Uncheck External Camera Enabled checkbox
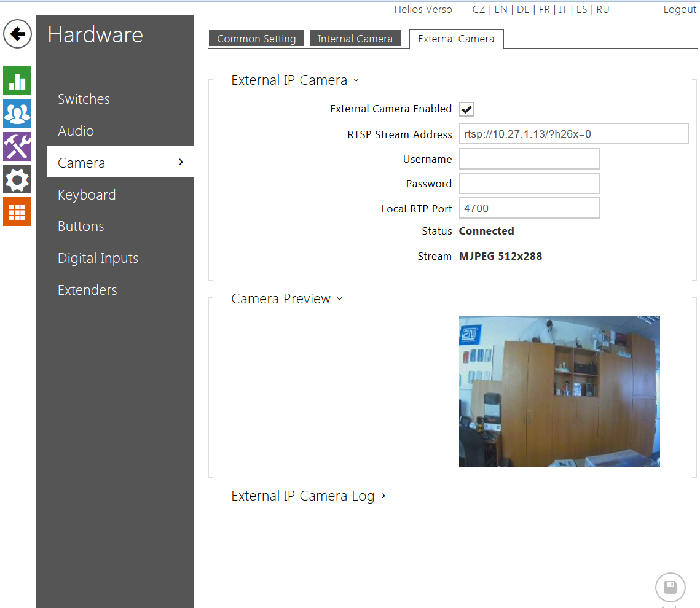Viewport: 700px width, 608px height. click(466, 109)
